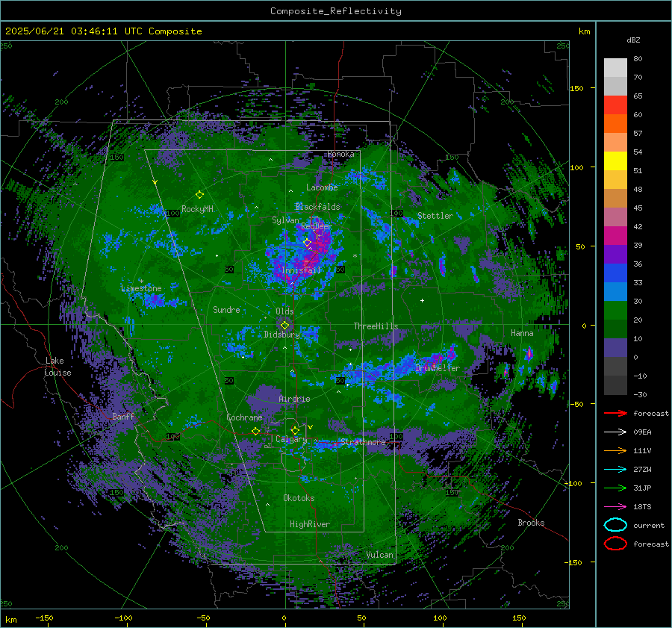Click the yellow diamond marker below RedDeer
Screen dimensions: 672x628
(307, 243)
